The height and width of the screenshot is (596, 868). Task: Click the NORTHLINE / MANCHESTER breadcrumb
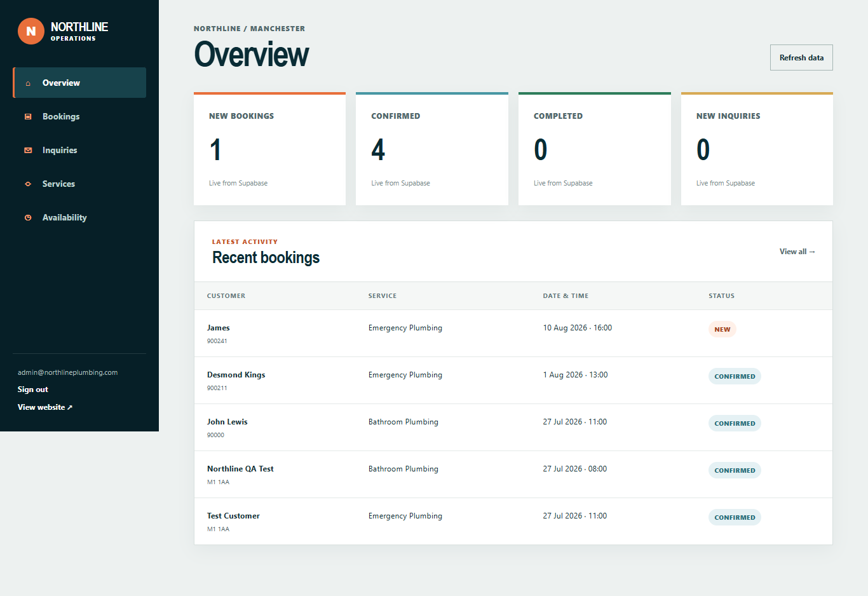point(249,29)
